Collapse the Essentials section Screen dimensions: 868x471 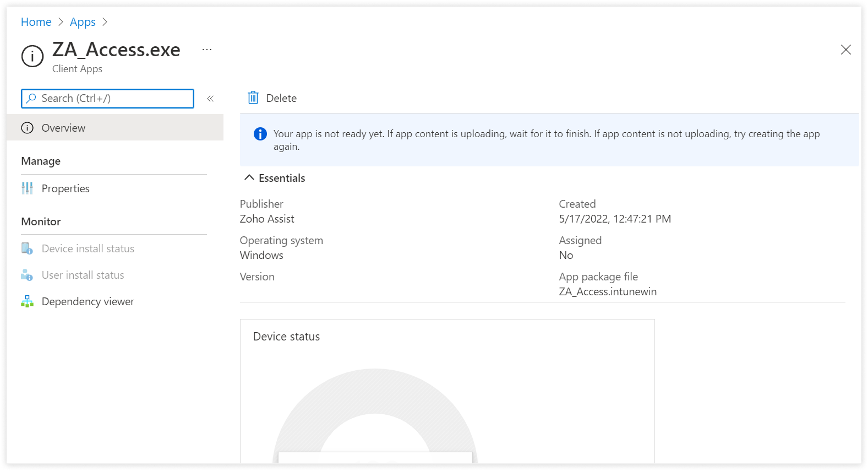point(249,177)
